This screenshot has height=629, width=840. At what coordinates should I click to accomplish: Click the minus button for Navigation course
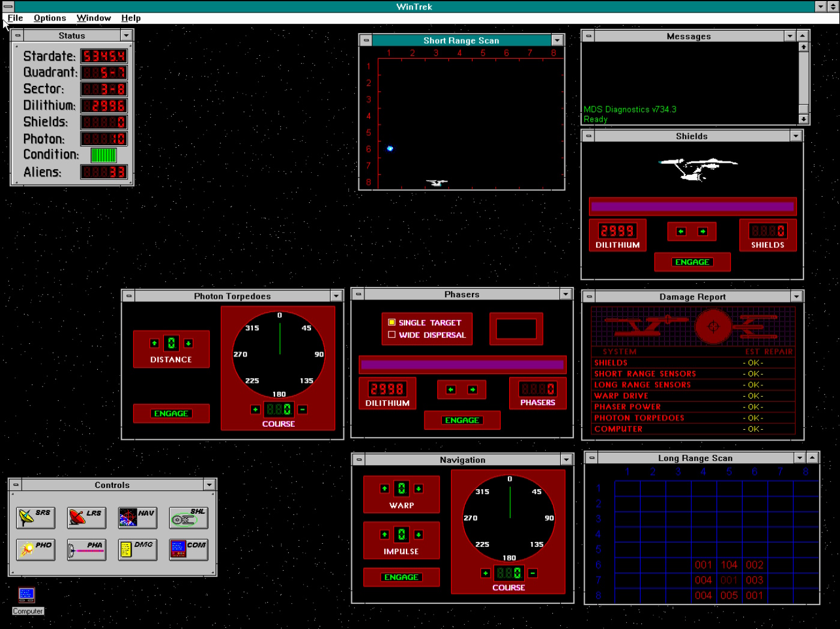point(533,573)
